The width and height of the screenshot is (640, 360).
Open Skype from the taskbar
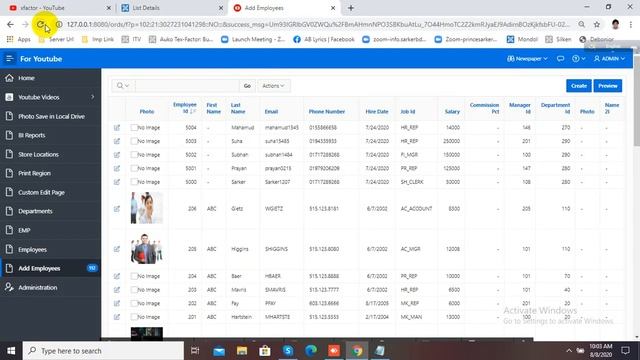(288, 351)
